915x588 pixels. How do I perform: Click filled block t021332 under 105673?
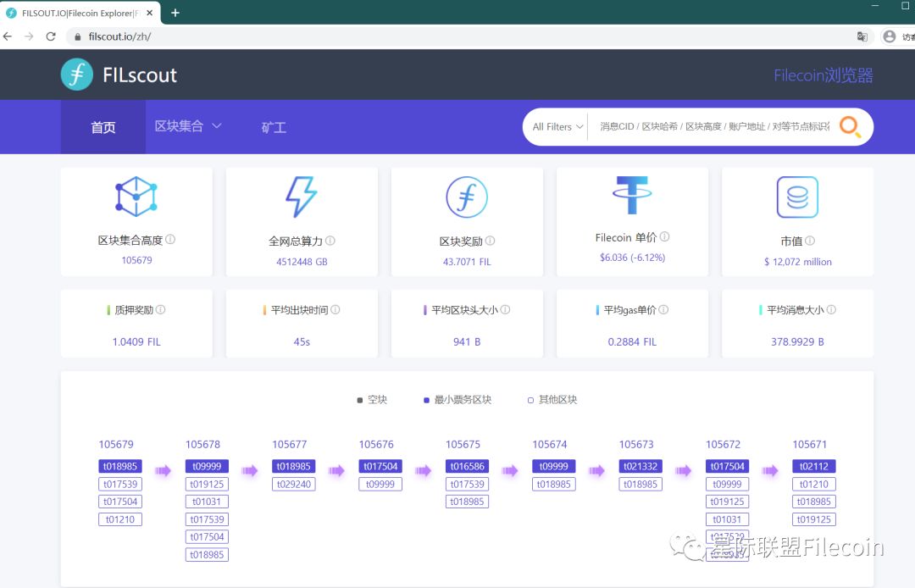click(x=640, y=466)
